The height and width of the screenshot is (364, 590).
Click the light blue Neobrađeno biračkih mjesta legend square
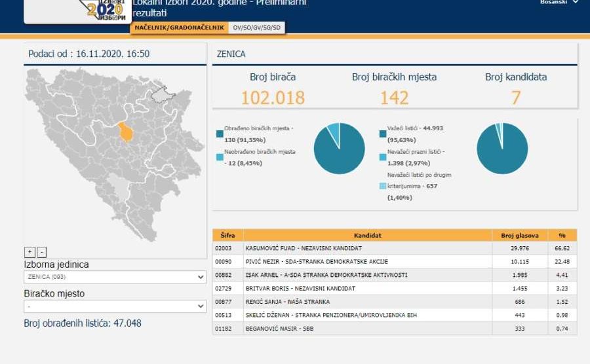pyautogui.click(x=220, y=157)
